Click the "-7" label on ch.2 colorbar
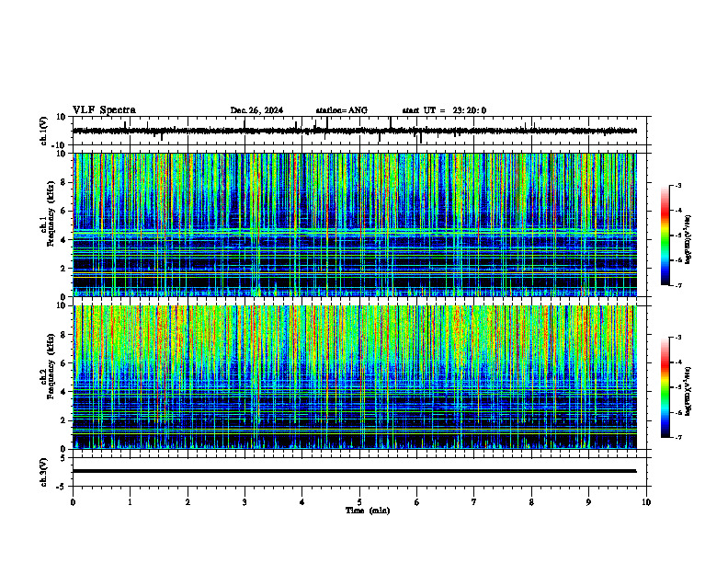Screen dimensions: 728x563 pos(677,437)
